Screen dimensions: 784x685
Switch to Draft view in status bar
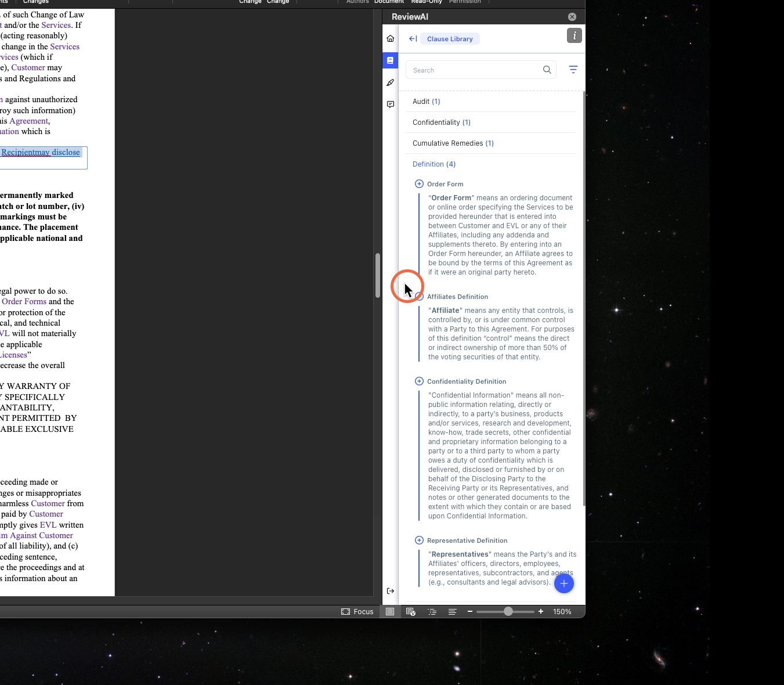coord(453,612)
